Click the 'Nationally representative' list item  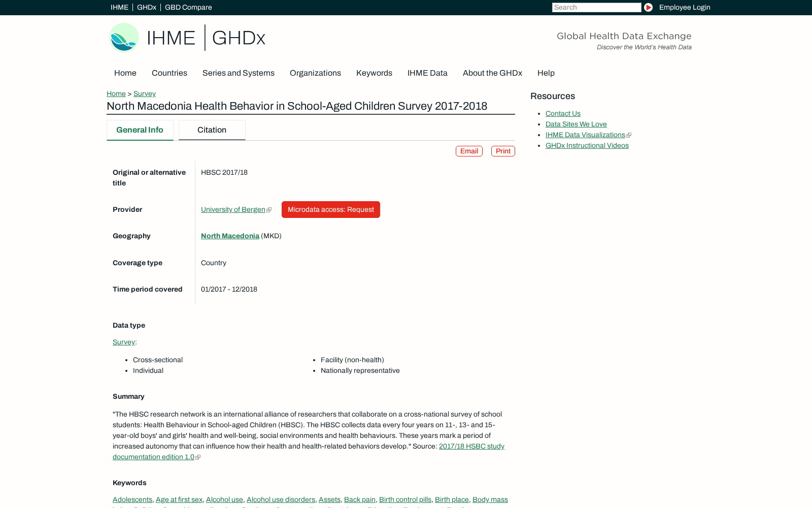pos(360,370)
